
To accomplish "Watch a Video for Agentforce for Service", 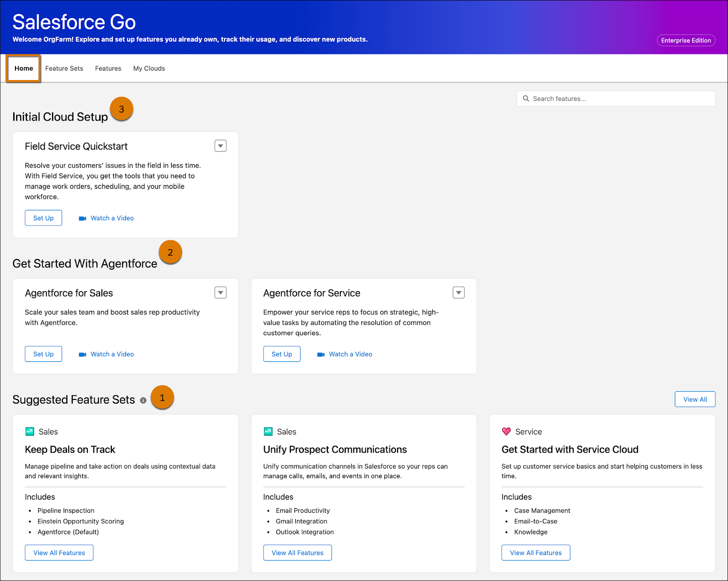I will (350, 354).
